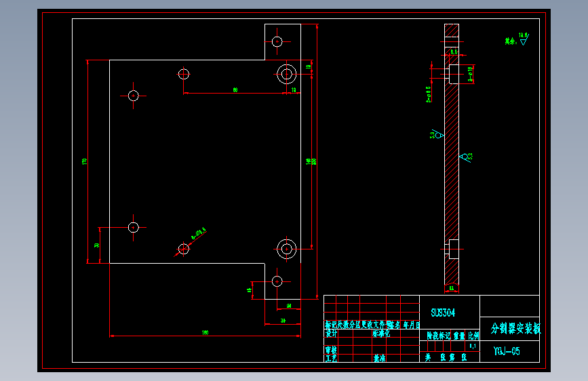Viewport: 588px width, 381px height.
Task: Click the upper counterbored hole circle
Action: [x=287, y=75]
